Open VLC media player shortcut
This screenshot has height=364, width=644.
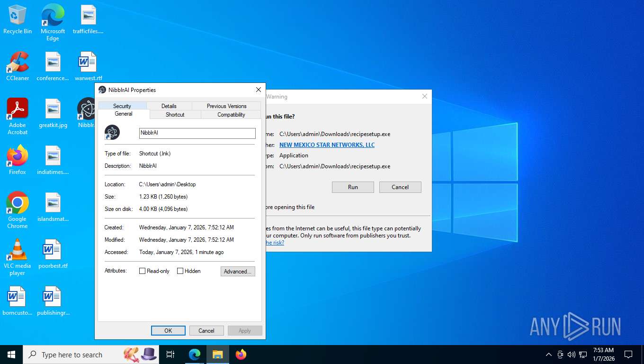point(18,257)
